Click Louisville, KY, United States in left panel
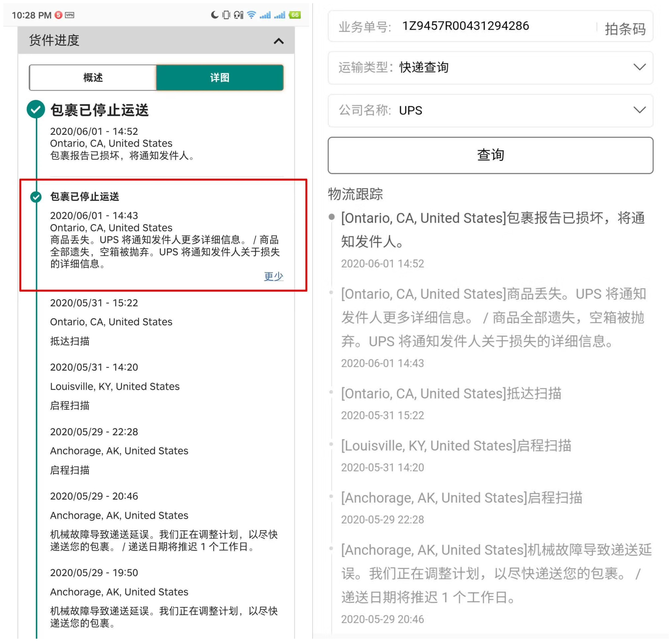 click(114, 386)
